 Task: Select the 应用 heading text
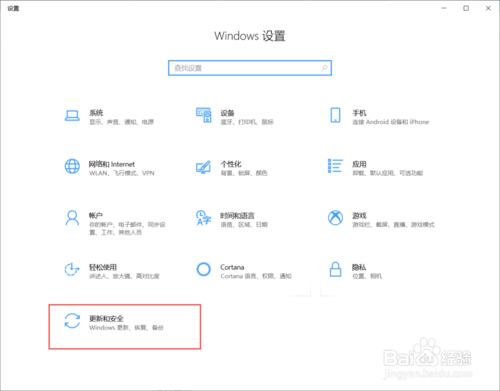[x=359, y=164]
